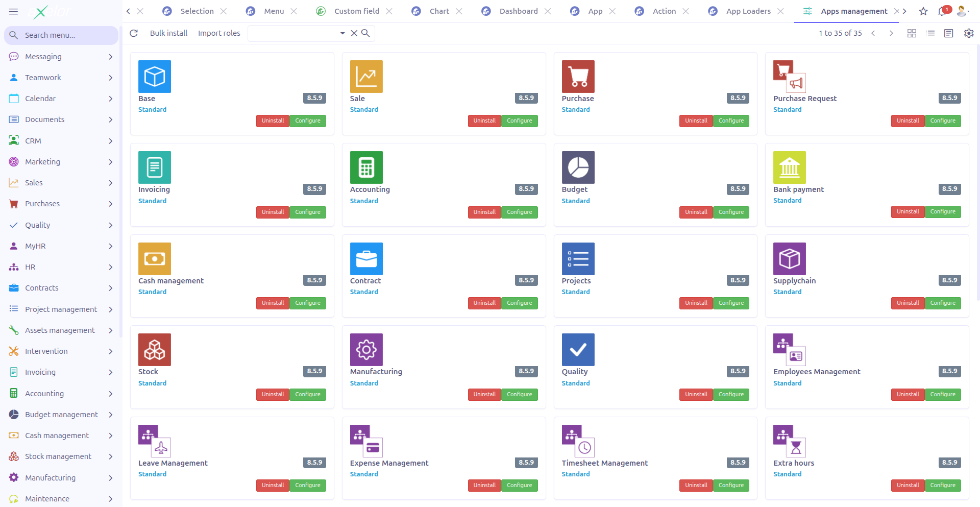
Task: Click the Purchase shopping cart icon
Action: (x=577, y=77)
